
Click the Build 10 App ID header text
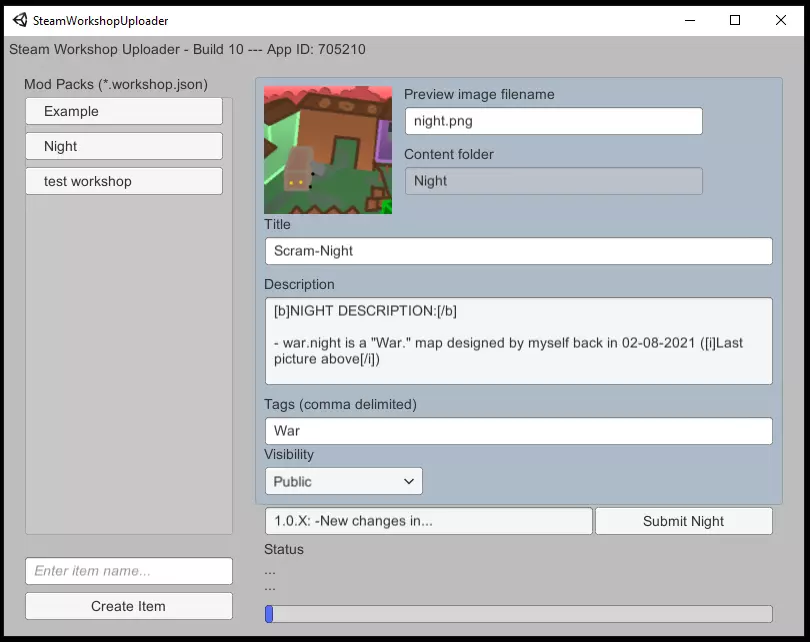tap(188, 50)
